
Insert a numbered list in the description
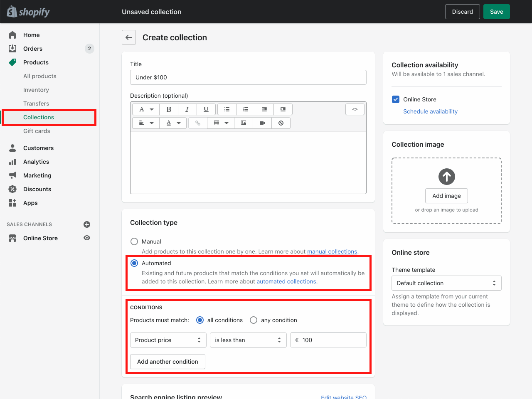[x=245, y=109]
